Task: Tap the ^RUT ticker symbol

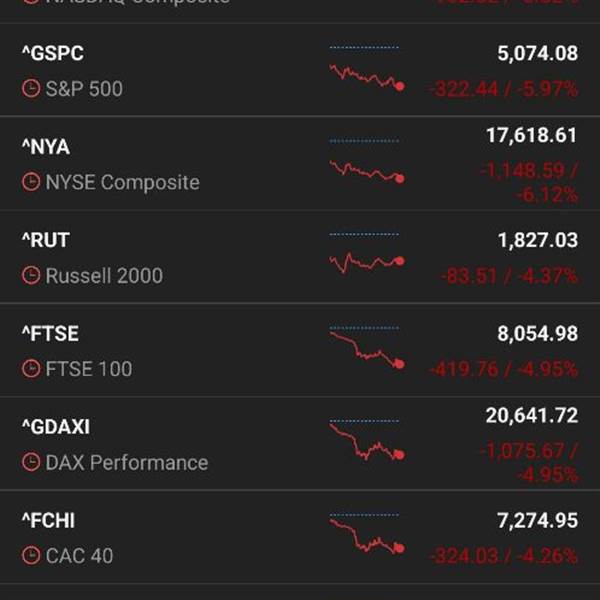Action: (x=46, y=240)
